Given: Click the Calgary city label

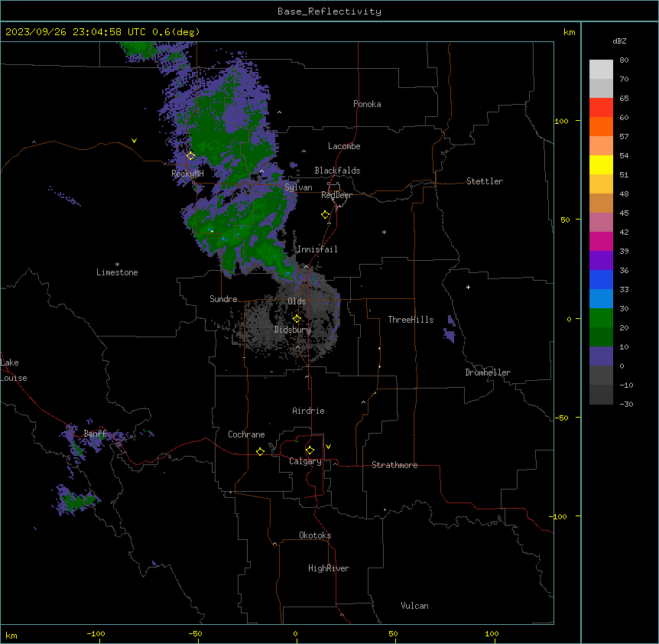Looking at the screenshot, I should tap(306, 461).
